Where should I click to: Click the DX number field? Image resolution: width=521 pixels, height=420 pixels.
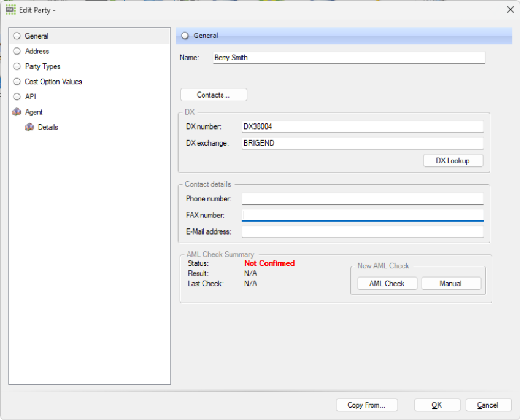point(362,126)
